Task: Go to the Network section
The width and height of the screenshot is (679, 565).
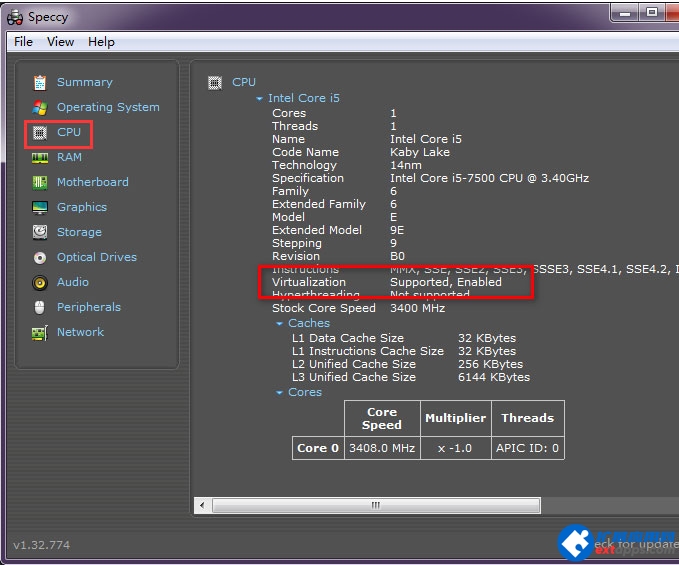Action: click(x=81, y=332)
